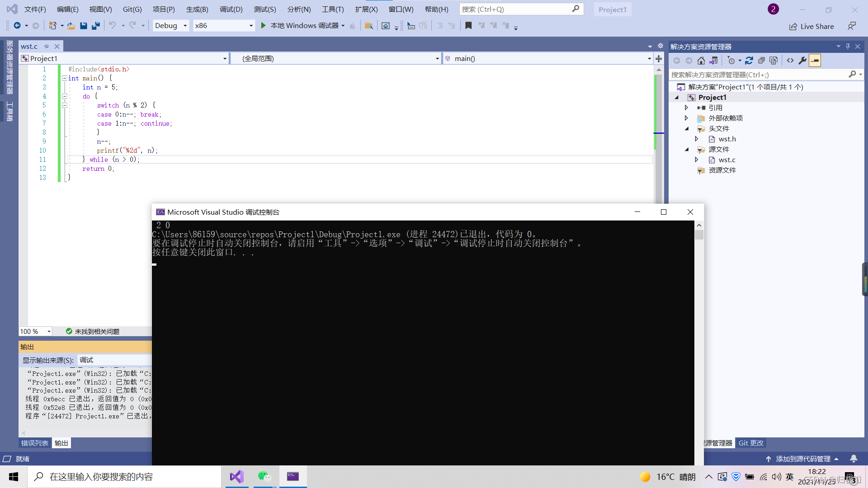Open Properties with the wrench icon
The width and height of the screenshot is (868, 488).
tap(802, 61)
